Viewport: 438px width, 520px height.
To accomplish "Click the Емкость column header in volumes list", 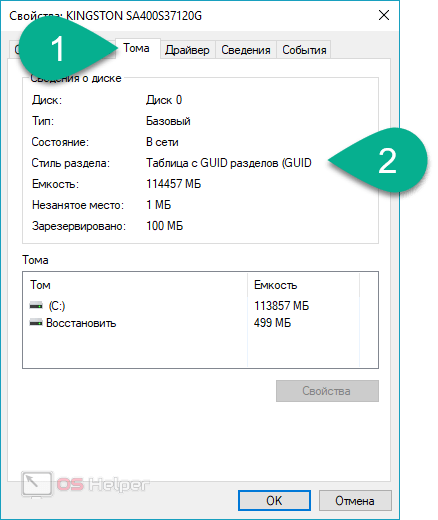I will tap(304, 285).
